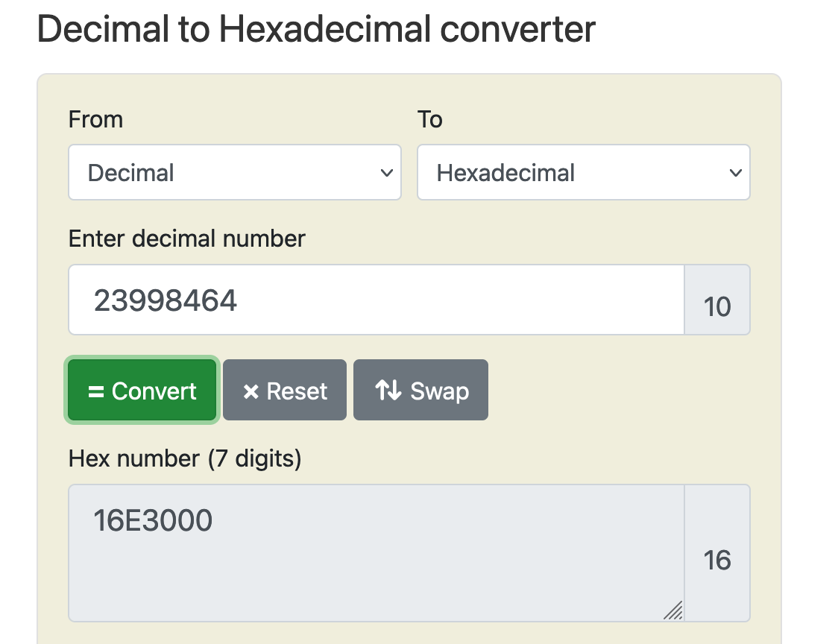Click the green Convert button
Viewport: 838px width, 644px height.
click(x=142, y=390)
